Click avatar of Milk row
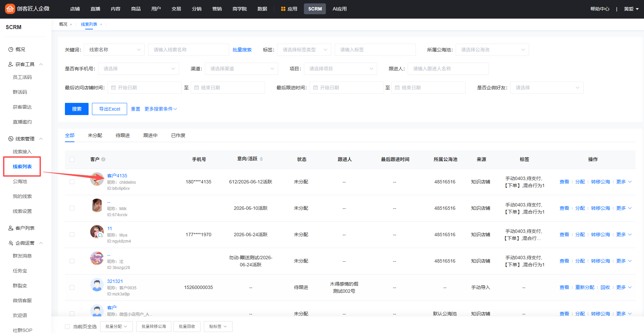Viewport: 644px width, 334px height. pyautogui.click(x=97, y=205)
